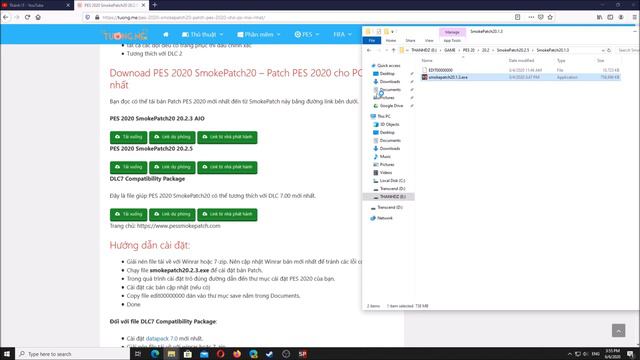Image resolution: width=640 pixels, height=360 pixels.
Task: Open Opera from the taskbar
Action: click(220, 354)
